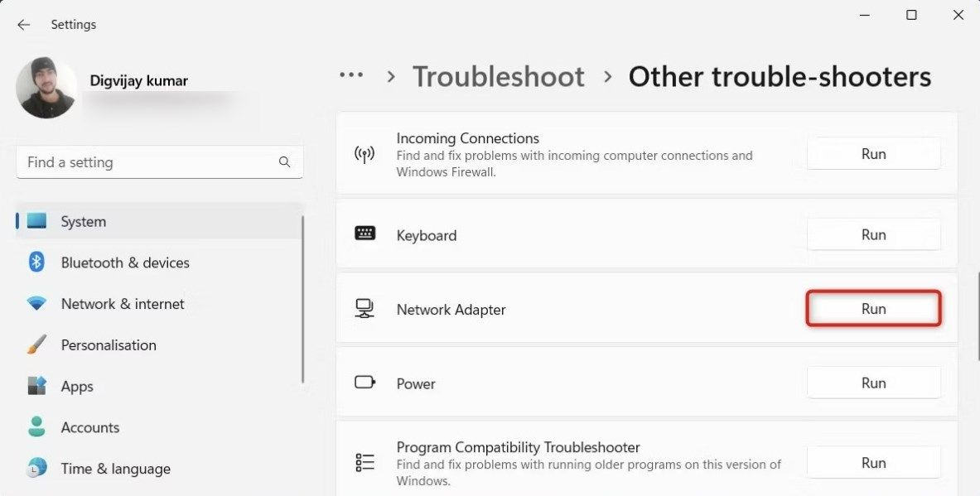
Task: Click the Personalisation brush icon
Action: (36, 344)
